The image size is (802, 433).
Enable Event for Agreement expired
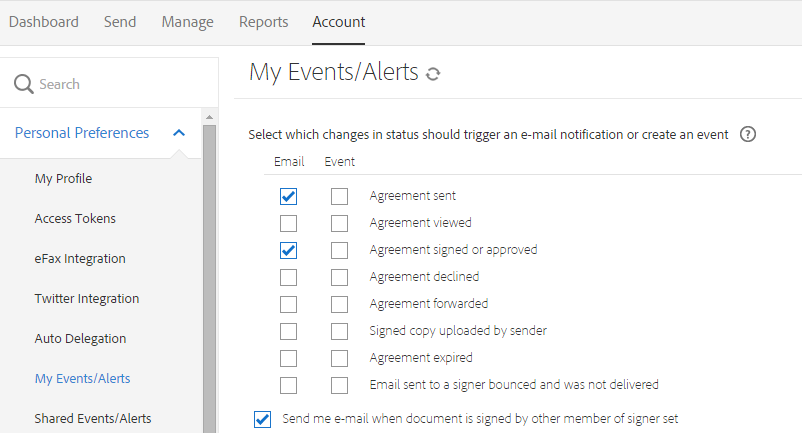click(x=340, y=358)
